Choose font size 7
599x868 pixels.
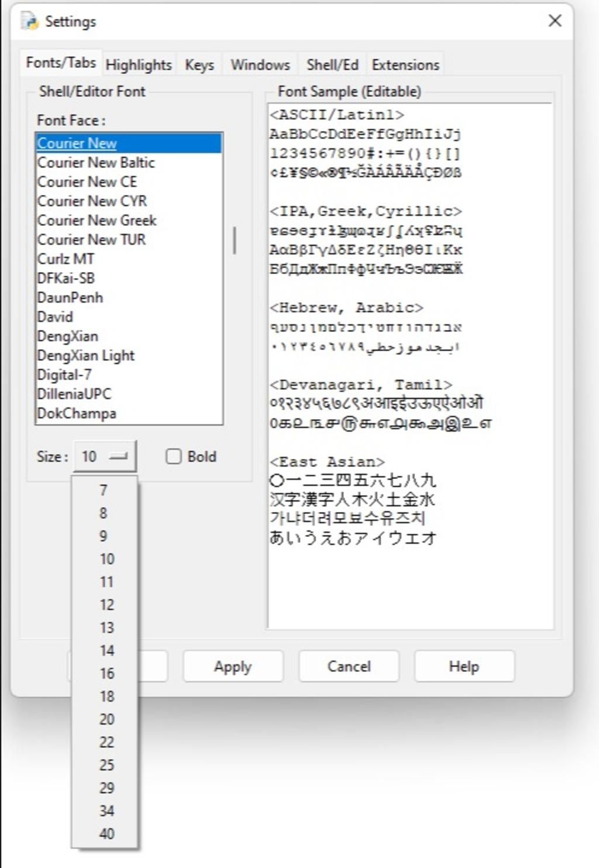tap(104, 490)
